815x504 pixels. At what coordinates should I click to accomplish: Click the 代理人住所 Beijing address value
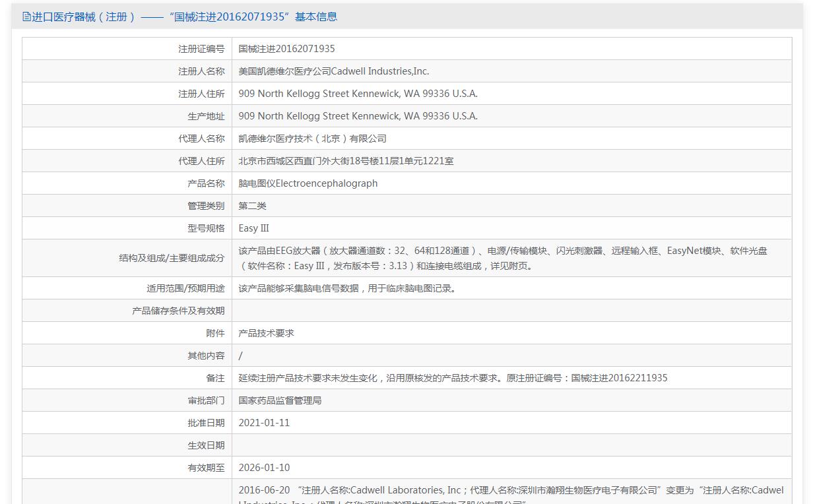346,161
